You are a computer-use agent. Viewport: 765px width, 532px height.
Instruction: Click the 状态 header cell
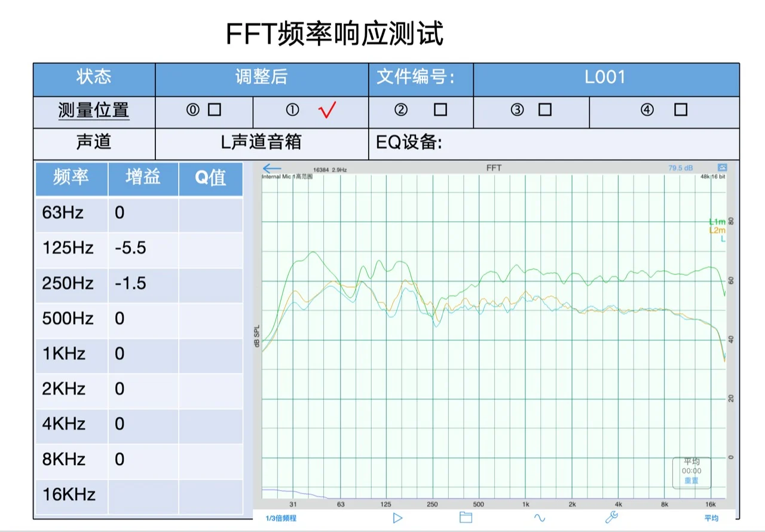(94, 80)
